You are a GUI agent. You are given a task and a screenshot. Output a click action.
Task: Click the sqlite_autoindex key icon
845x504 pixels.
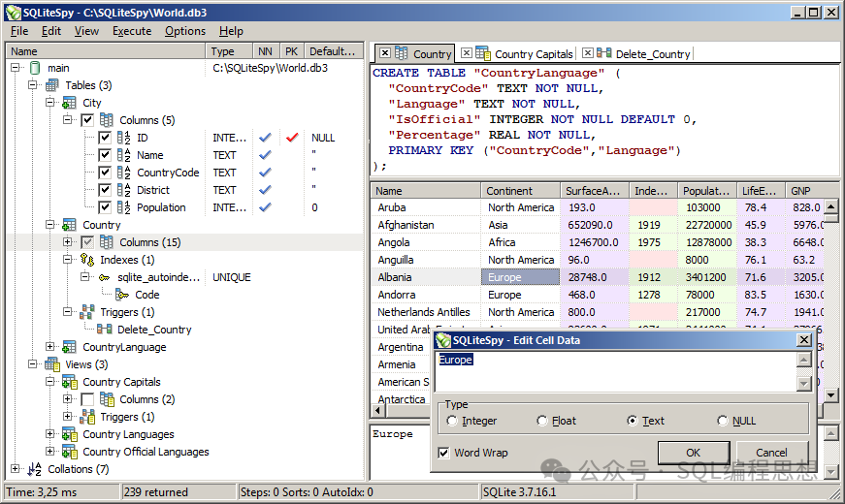click(104, 277)
